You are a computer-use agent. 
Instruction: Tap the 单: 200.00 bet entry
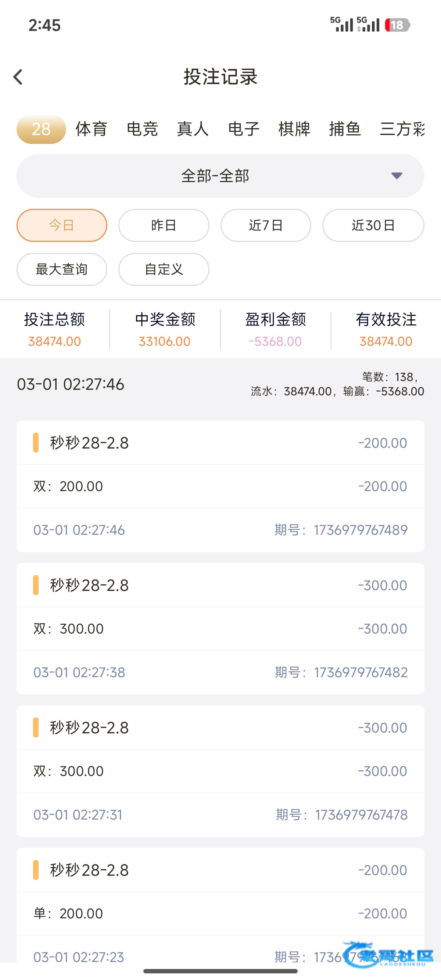(x=220, y=913)
